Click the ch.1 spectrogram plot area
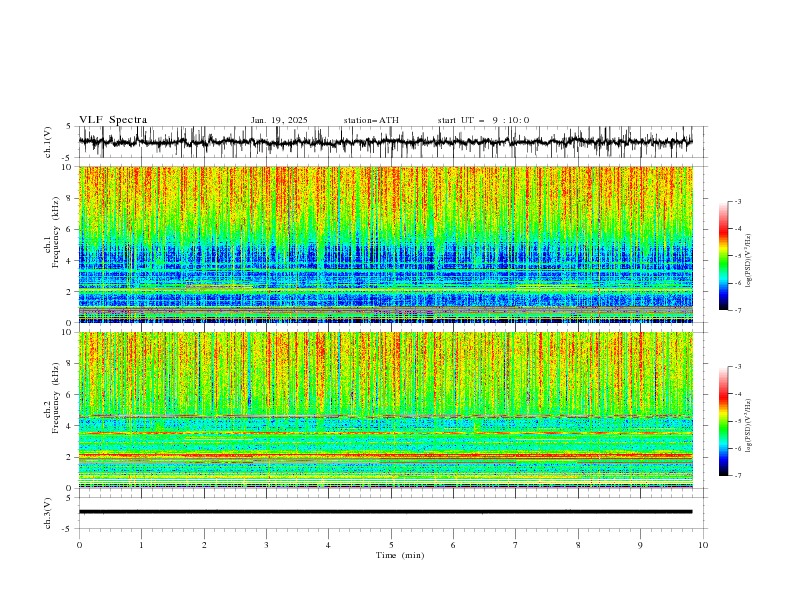Screen dimensions: 792x612 385,244
